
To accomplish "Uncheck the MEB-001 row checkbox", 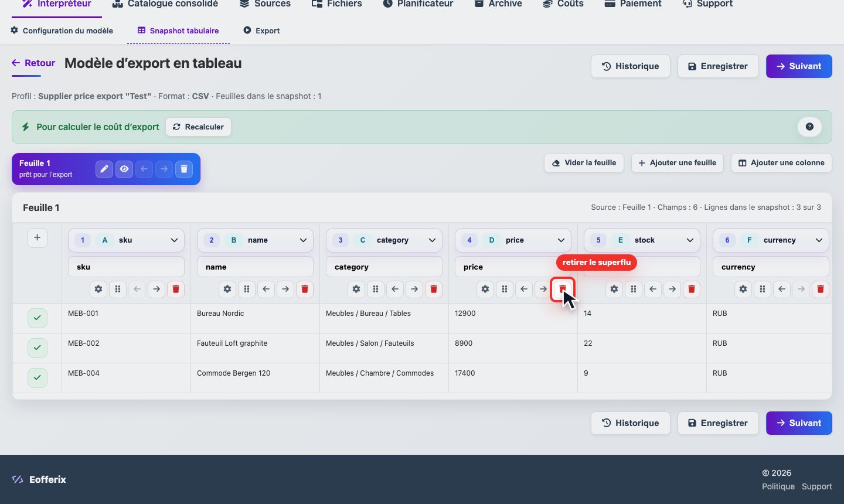I will 37,318.
